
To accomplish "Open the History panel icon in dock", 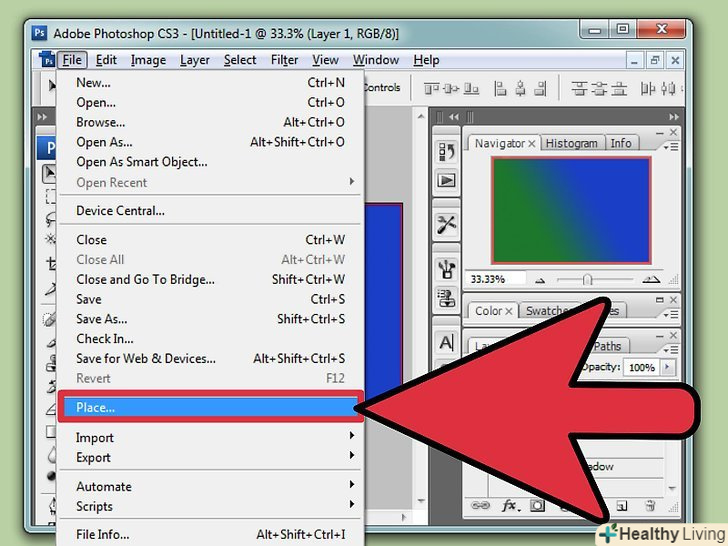I will pos(446,152).
